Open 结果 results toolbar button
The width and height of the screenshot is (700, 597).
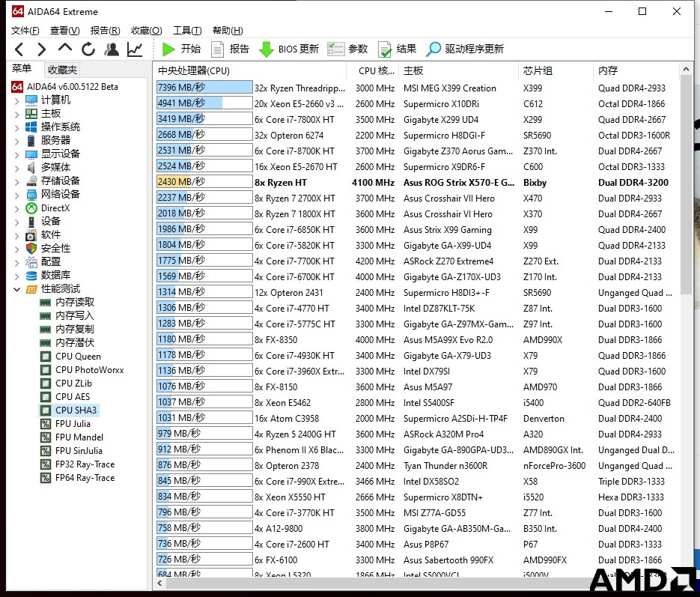(397, 49)
